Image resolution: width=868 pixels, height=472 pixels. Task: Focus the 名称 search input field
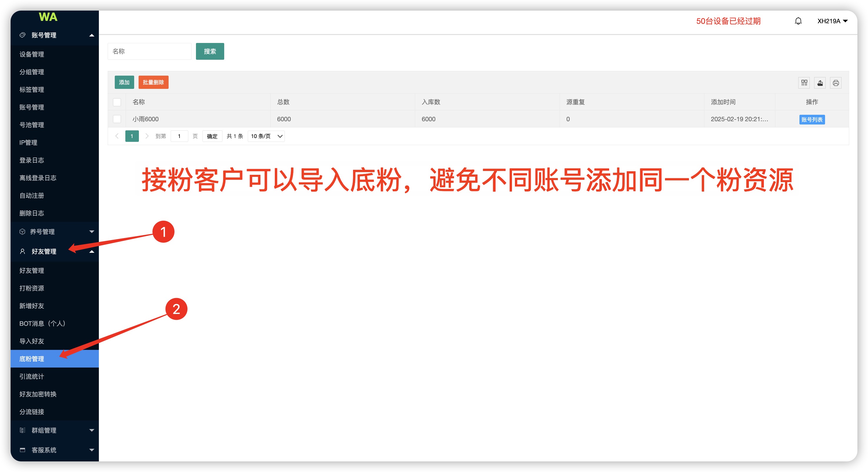(149, 51)
